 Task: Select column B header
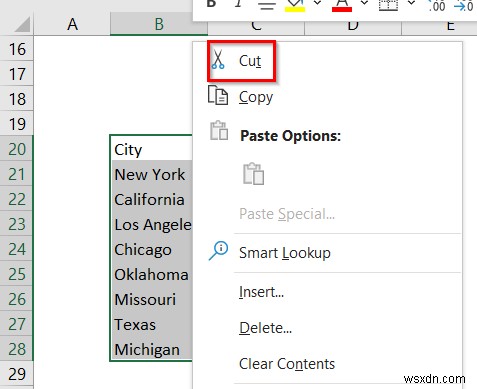pos(159,24)
